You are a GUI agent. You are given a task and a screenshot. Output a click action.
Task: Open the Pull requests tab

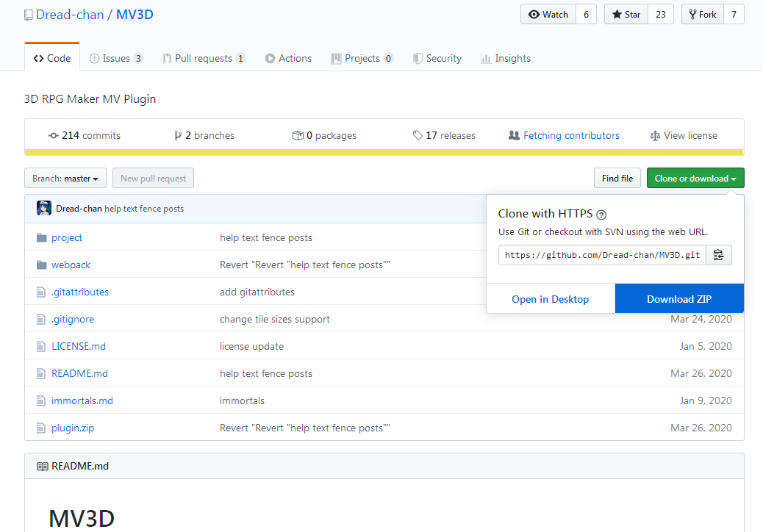point(204,58)
